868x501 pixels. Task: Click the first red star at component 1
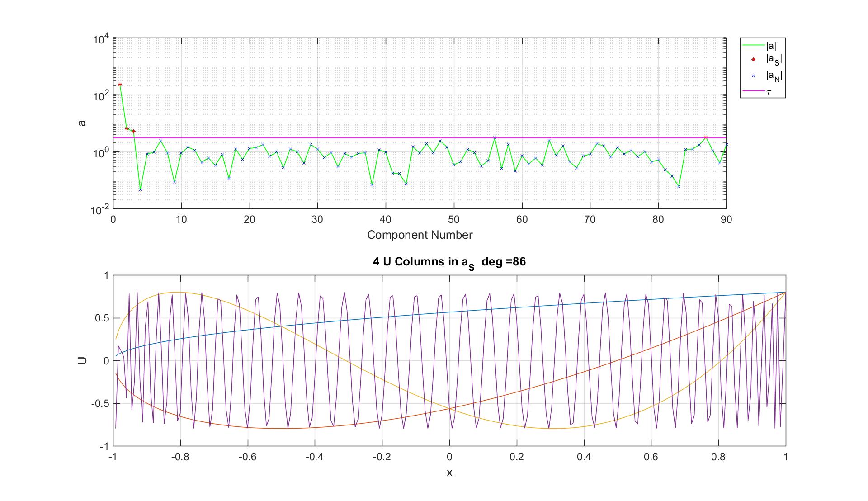[x=120, y=85]
